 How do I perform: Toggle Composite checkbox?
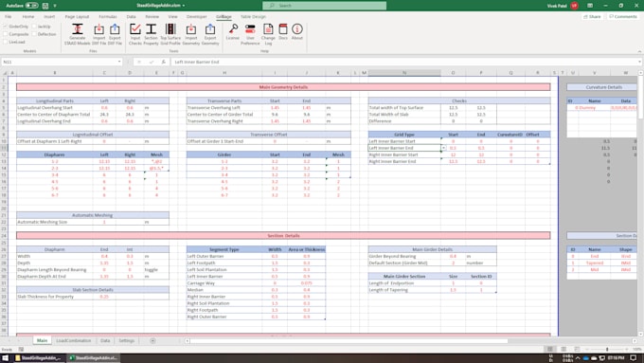[x=6, y=34]
